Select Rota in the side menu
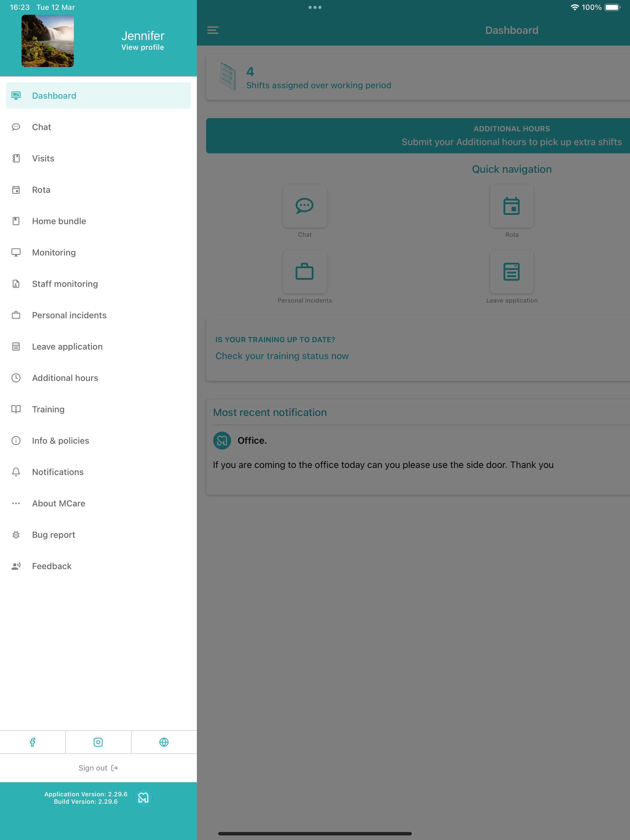Viewport: 630px width, 840px height. click(x=98, y=189)
